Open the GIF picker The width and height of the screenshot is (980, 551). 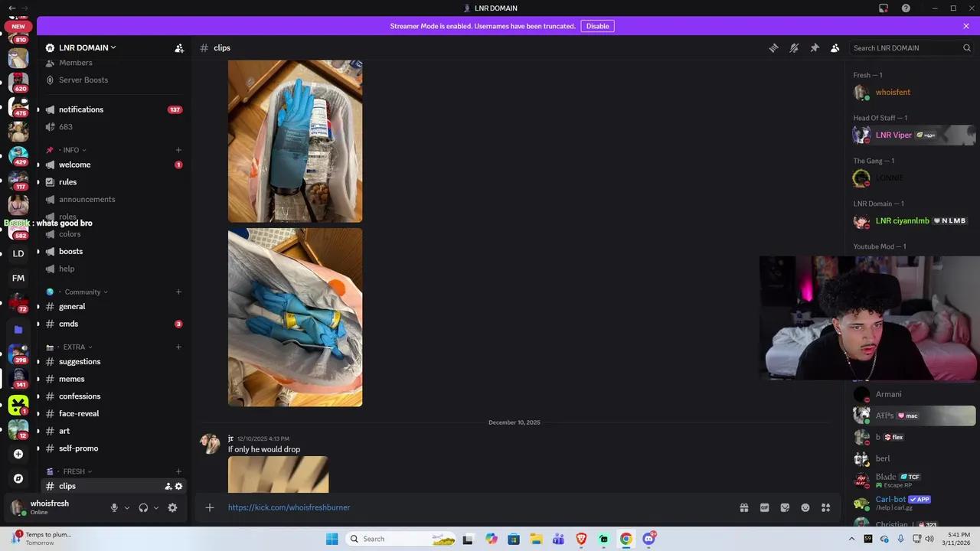pyautogui.click(x=764, y=507)
